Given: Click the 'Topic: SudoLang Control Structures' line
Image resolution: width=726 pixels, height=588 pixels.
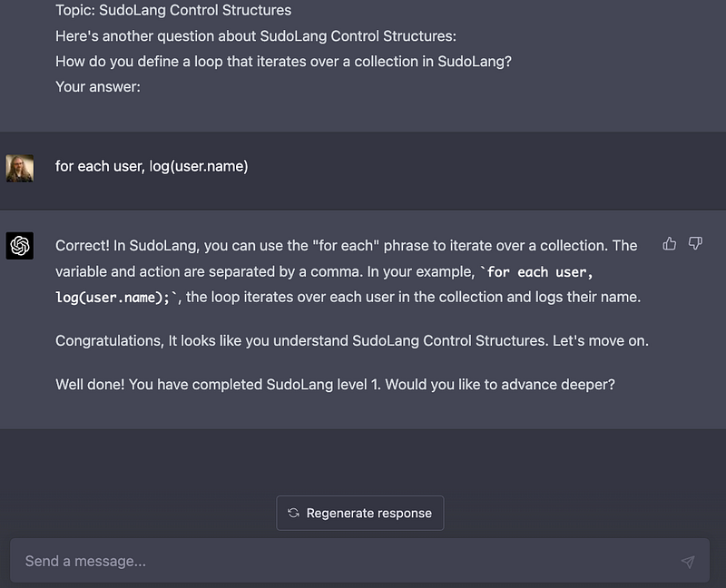Looking at the screenshot, I should pos(173,10).
